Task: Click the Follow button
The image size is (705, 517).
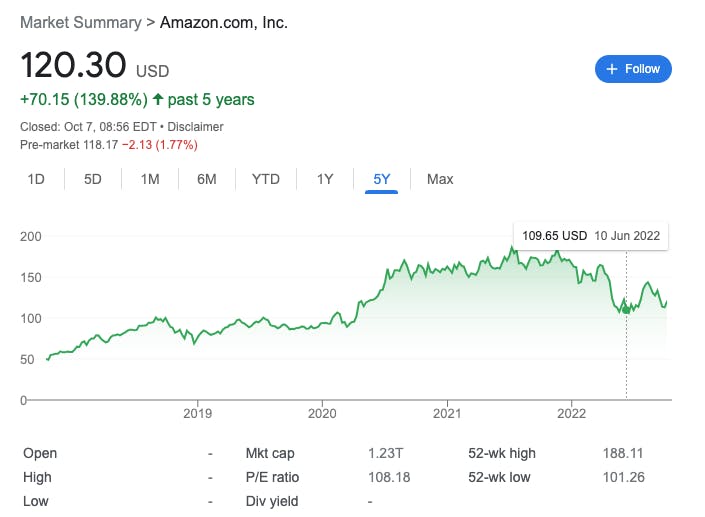Action: pos(633,69)
